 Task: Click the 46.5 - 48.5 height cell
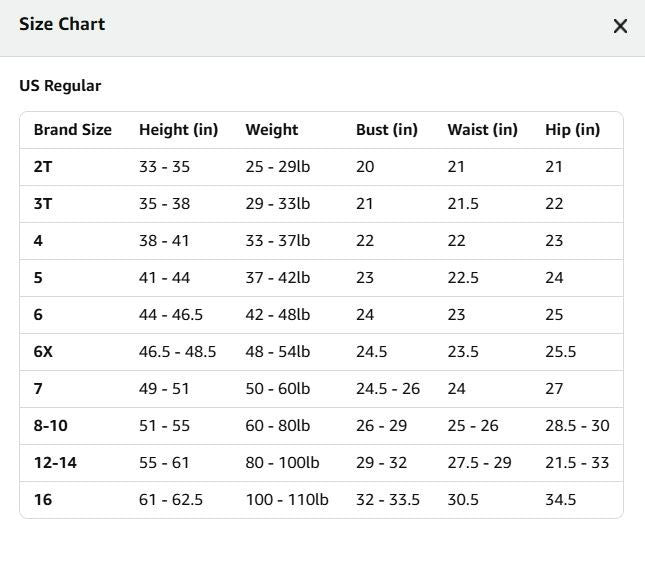177,352
